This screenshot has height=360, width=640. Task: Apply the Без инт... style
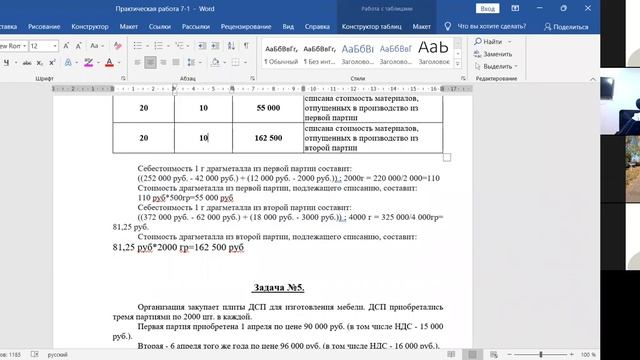pos(319,53)
